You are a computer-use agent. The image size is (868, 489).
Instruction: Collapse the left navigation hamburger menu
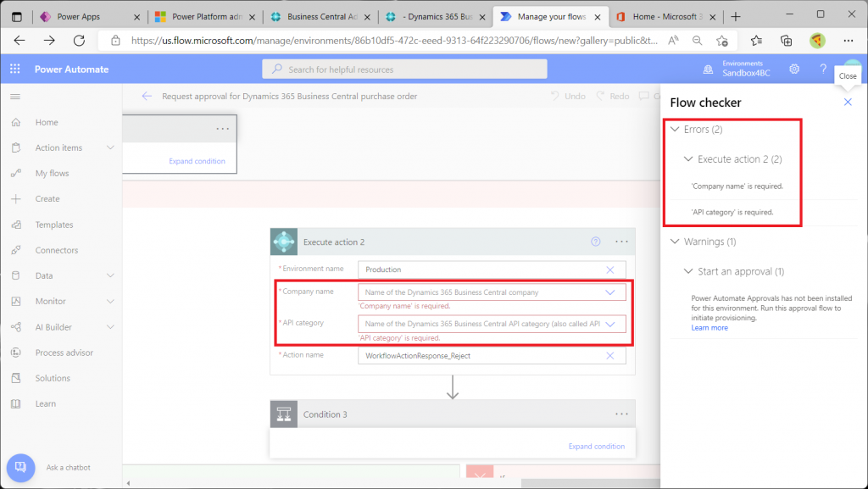click(x=15, y=97)
